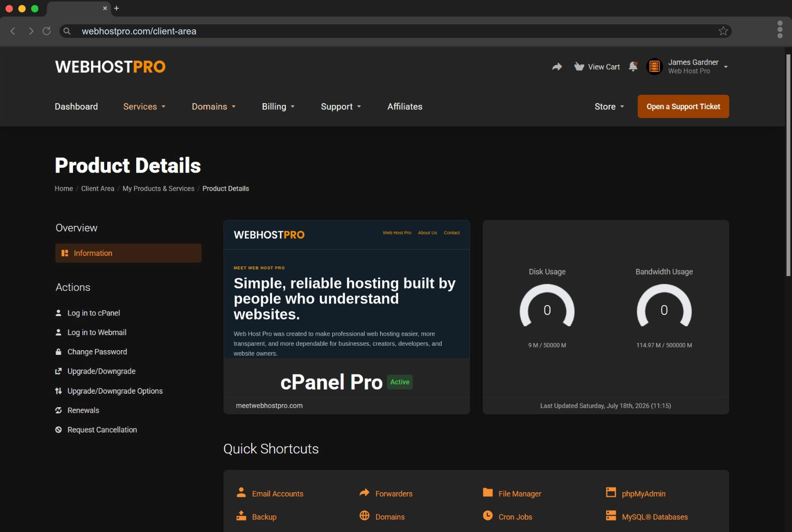Click the arrows icon beside Upgrade/Downgrade Options
792x532 pixels.
point(59,391)
